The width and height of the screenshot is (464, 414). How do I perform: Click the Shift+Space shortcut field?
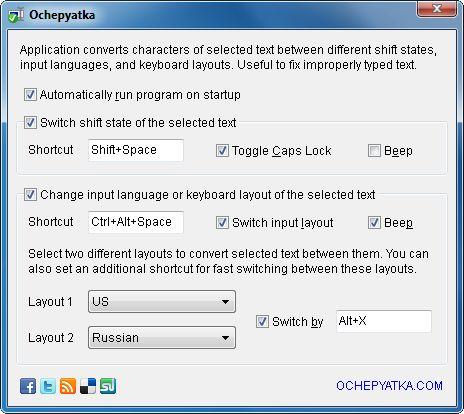136,150
